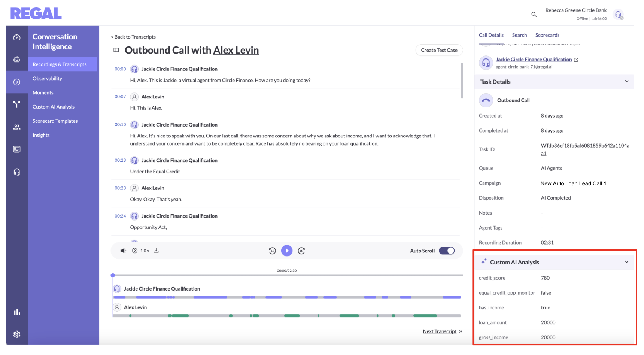Jump to the 00:10 timestamp
644x355 pixels.
point(120,125)
